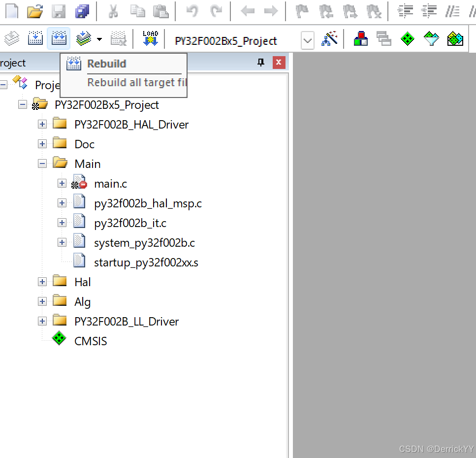Click the Batch Build layered icon
This screenshot has height=458, width=476.
(84, 38)
